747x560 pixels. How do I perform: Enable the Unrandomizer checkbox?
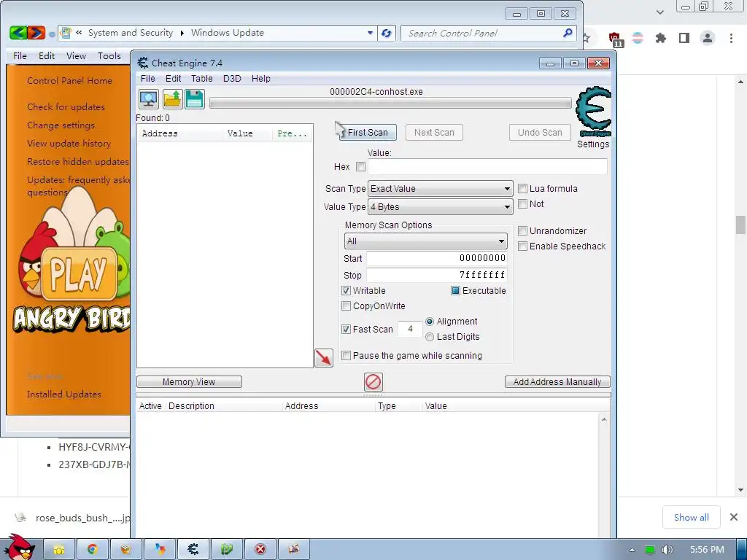click(x=522, y=231)
